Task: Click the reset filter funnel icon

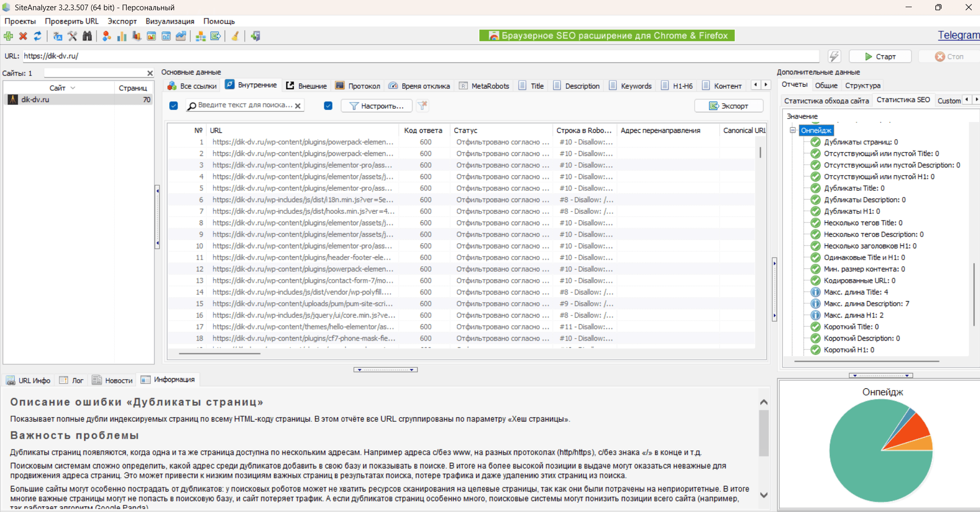Action: pos(422,106)
